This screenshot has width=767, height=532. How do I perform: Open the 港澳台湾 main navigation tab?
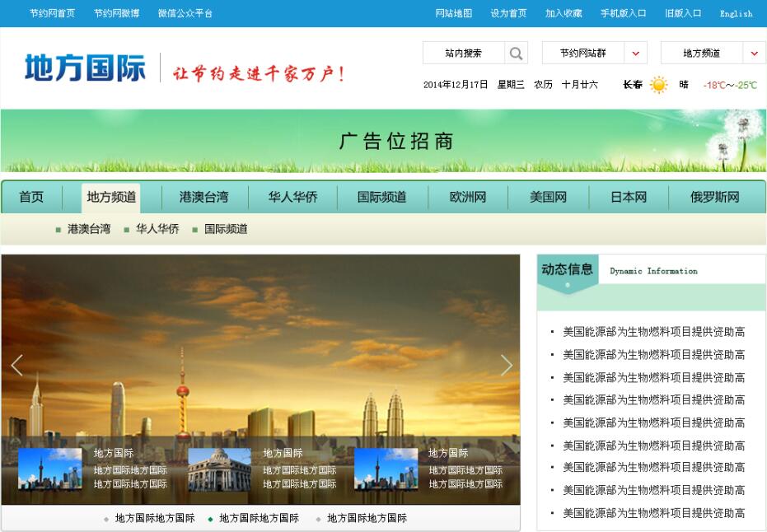click(x=204, y=197)
